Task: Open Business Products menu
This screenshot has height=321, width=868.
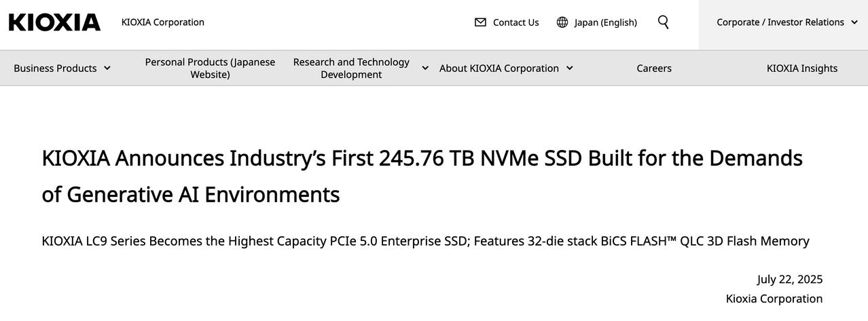Action: click(55, 68)
